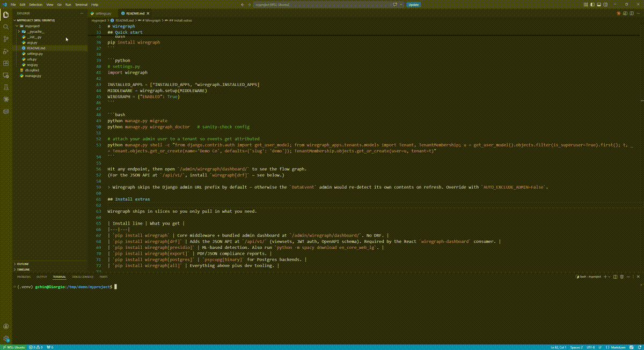Open the File menu

(x=13, y=4)
